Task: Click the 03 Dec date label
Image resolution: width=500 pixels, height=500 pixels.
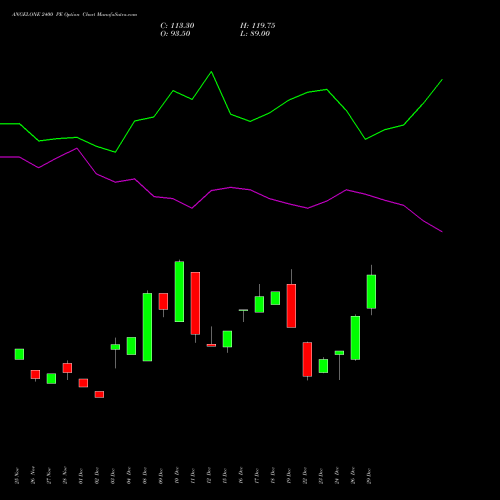Action: pyautogui.click(x=113, y=476)
